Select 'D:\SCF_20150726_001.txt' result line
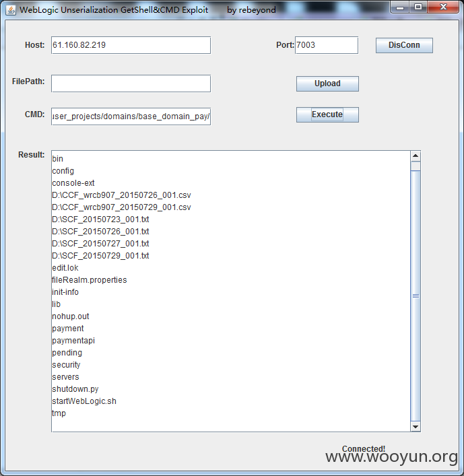The image size is (464, 476). click(x=100, y=232)
